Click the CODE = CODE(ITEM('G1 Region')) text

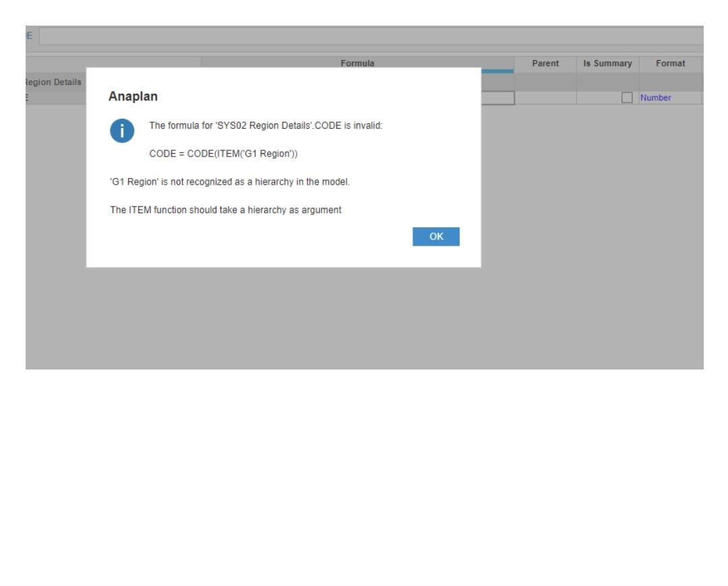click(223, 154)
